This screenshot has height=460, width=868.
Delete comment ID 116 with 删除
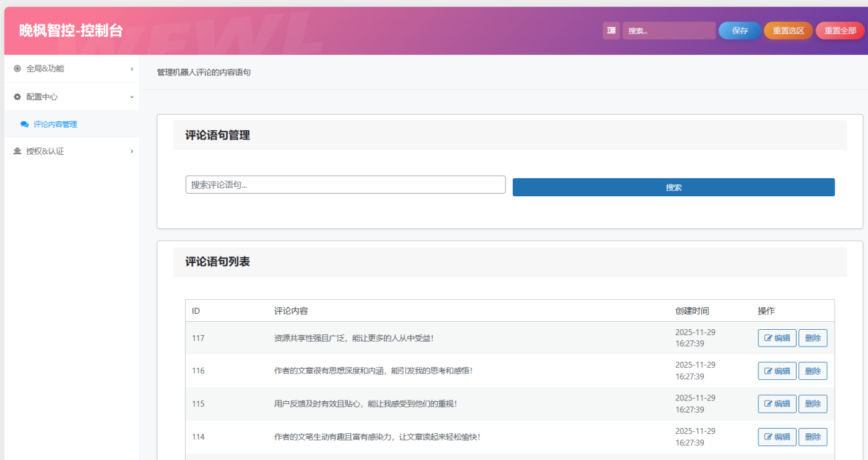pyautogui.click(x=813, y=371)
